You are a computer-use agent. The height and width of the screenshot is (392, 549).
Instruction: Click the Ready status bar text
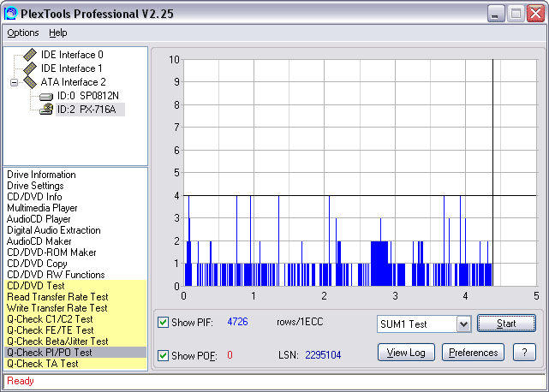21,381
